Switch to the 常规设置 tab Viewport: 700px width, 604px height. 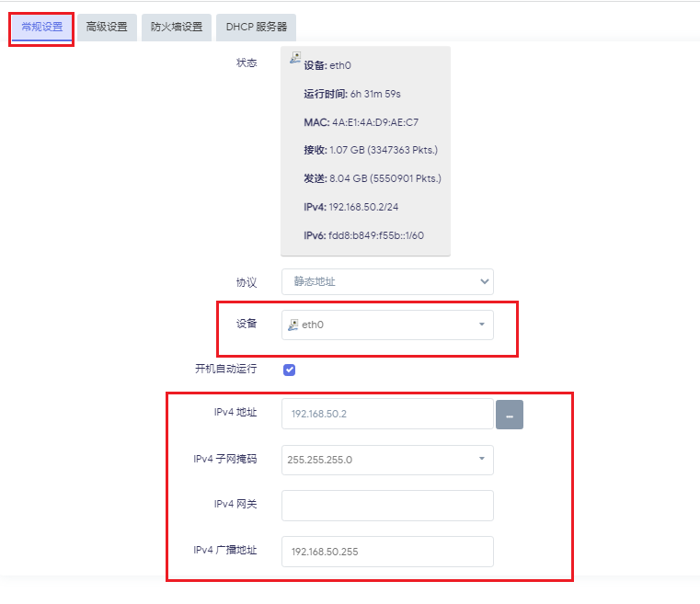pyautogui.click(x=42, y=27)
